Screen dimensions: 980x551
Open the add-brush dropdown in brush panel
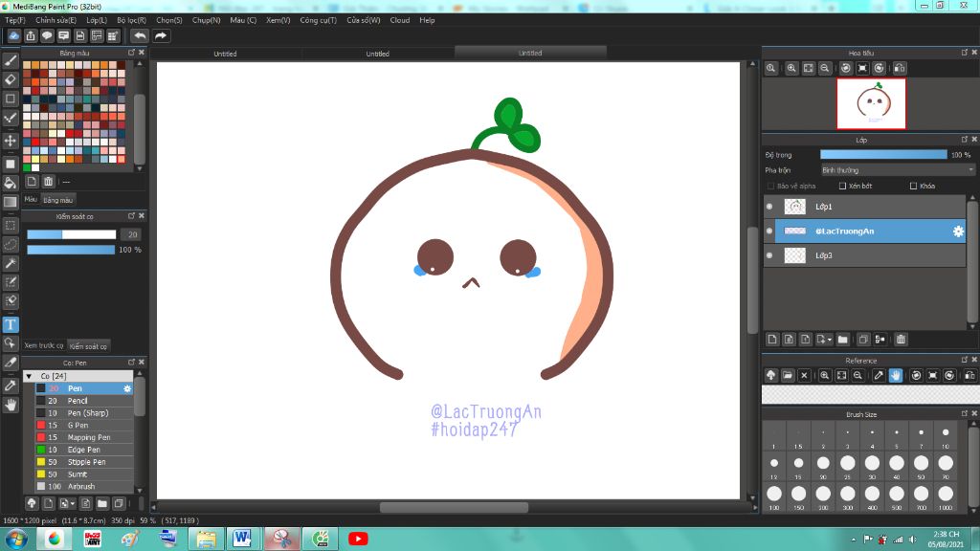66,503
